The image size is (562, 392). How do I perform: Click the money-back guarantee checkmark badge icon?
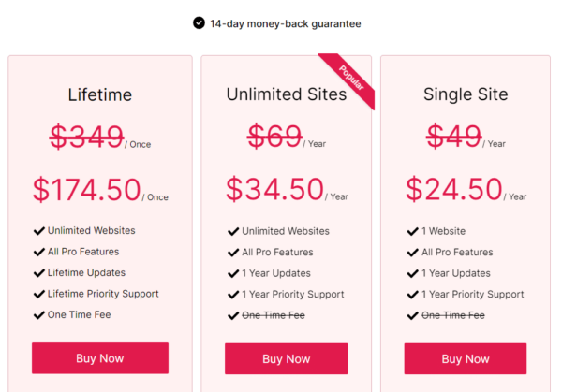[x=199, y=22]
